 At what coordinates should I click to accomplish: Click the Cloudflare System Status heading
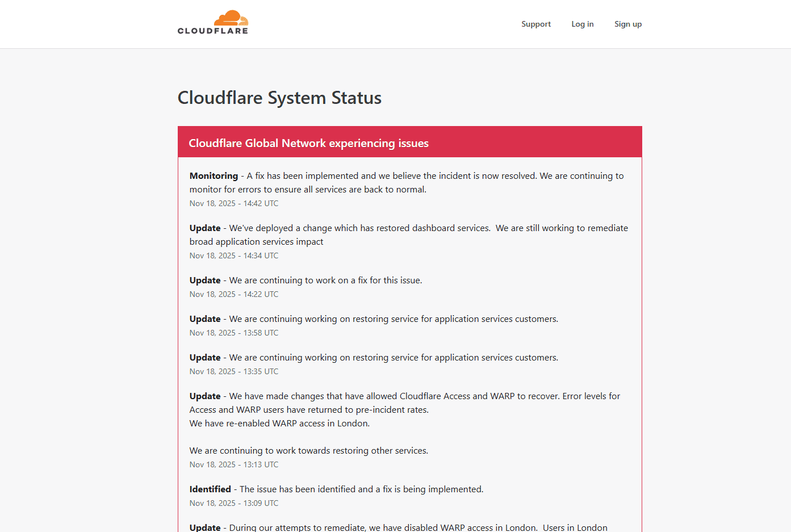[279, 98]
